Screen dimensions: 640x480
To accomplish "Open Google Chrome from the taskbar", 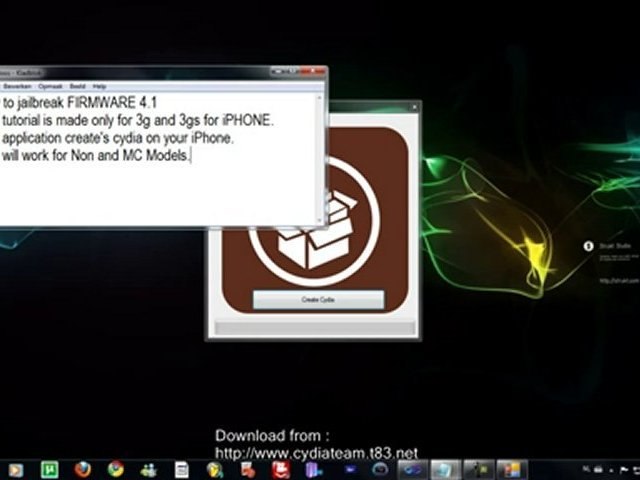I will [x=116, y=469].
